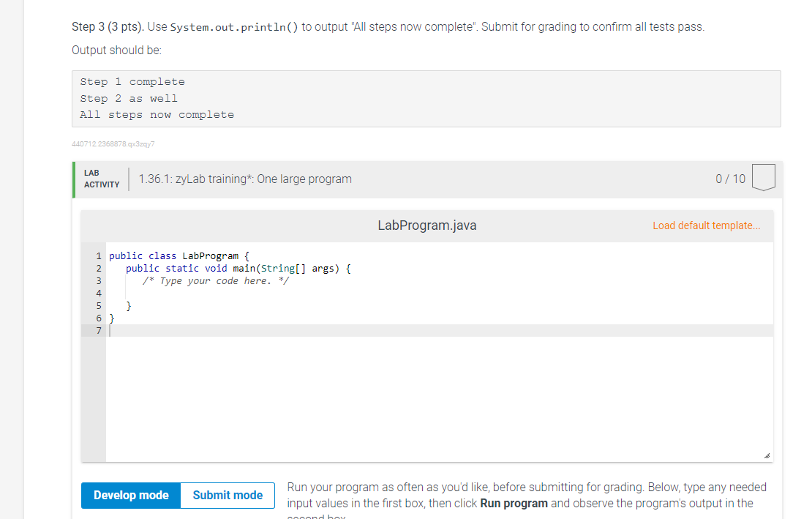812x519 pixels.
Task: Click line number 7 in the editor gutter
Action: (x=98, y=330)
